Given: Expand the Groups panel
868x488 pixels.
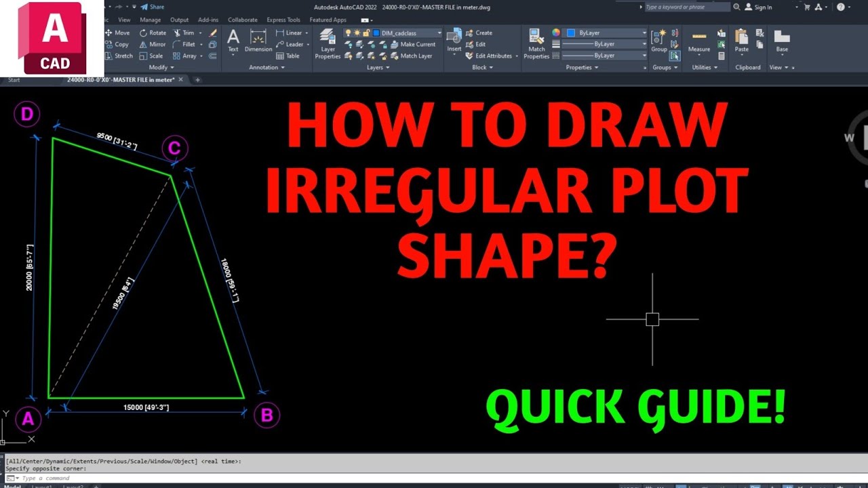Looking at the screenshot, I should (x=665, y=67).
